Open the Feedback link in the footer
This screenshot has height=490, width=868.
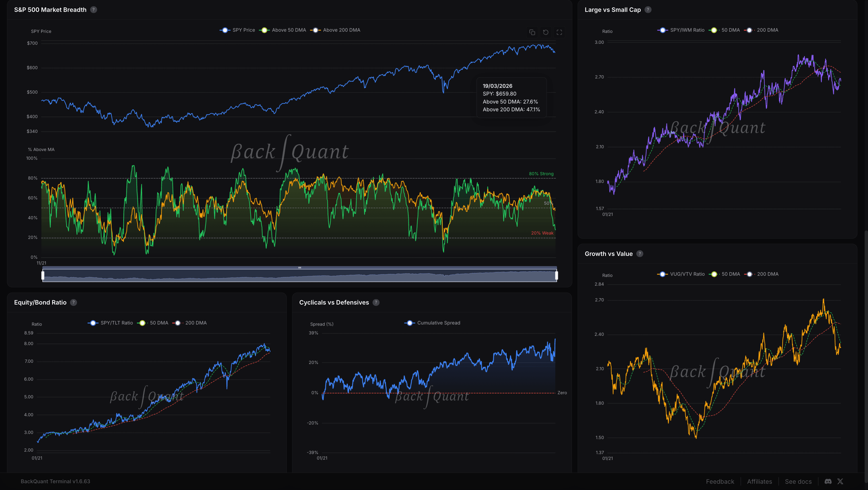coord(721,481)
